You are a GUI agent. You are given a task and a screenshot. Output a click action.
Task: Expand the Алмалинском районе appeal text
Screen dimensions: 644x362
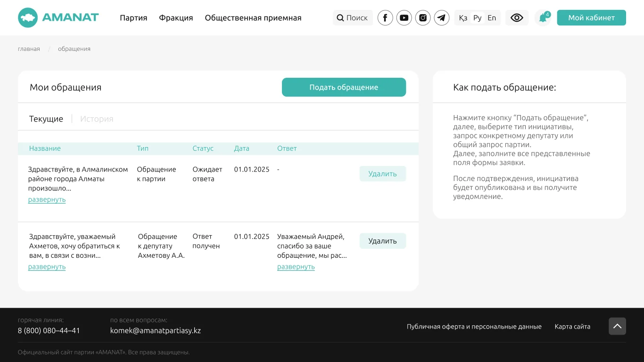click(x=47, y=199)
